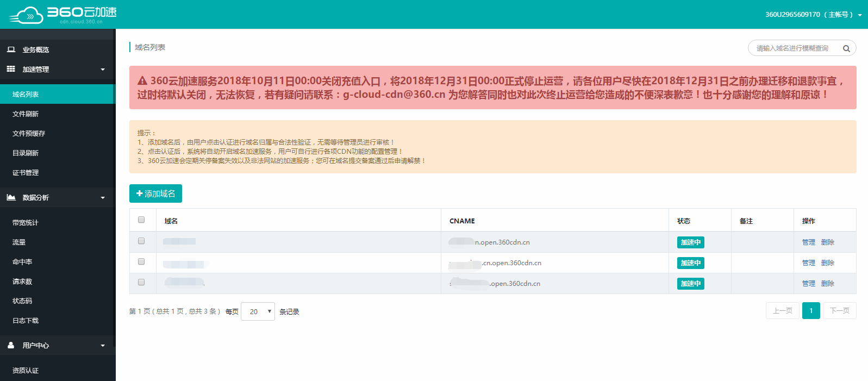The image size is (868, 381).
Task: Check the third domain row checkbox
Action: 141,282
